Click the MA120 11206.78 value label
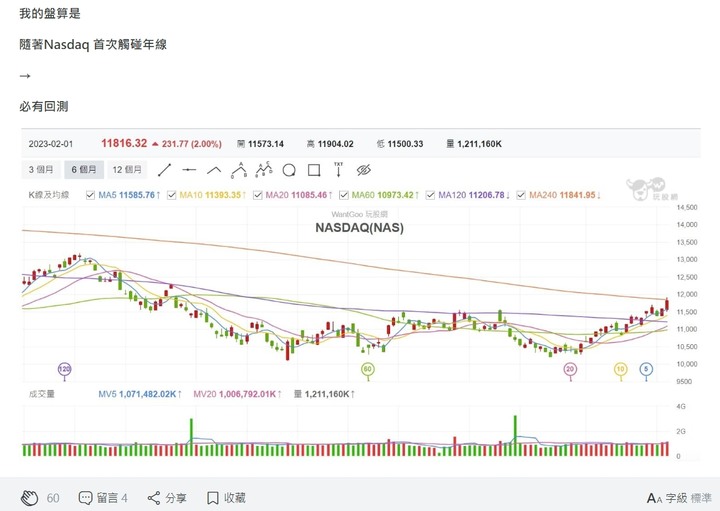Image resolution: width=720 pixels, height=511 pixels. pos(474,195)
